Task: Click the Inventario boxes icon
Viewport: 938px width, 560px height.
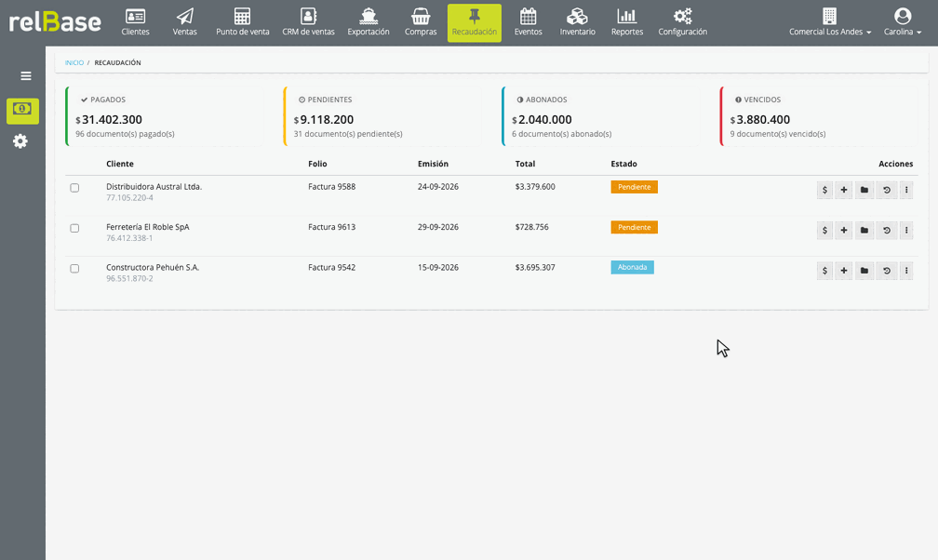Action: tap(577, 16)
